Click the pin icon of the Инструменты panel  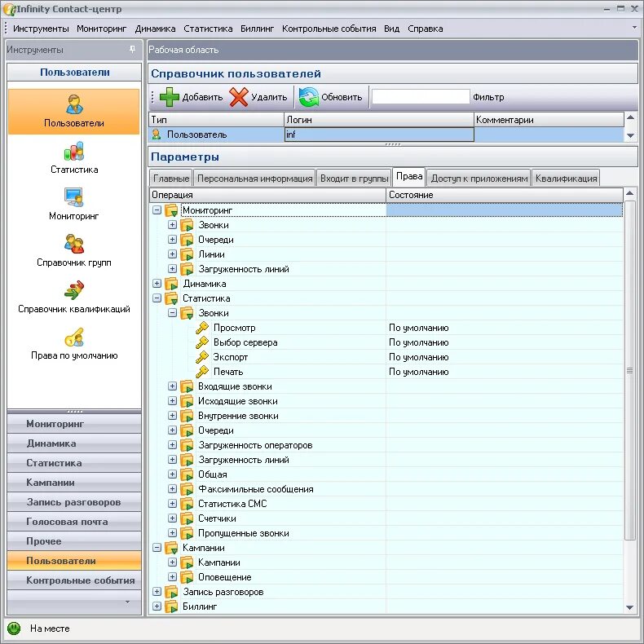point(132,49)
